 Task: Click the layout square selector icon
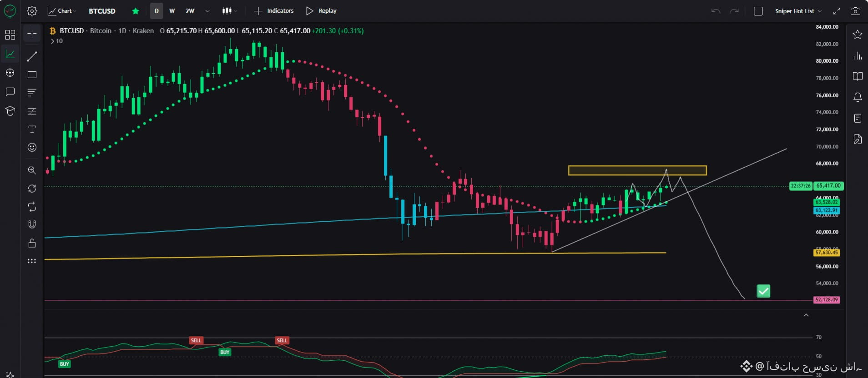758,11
